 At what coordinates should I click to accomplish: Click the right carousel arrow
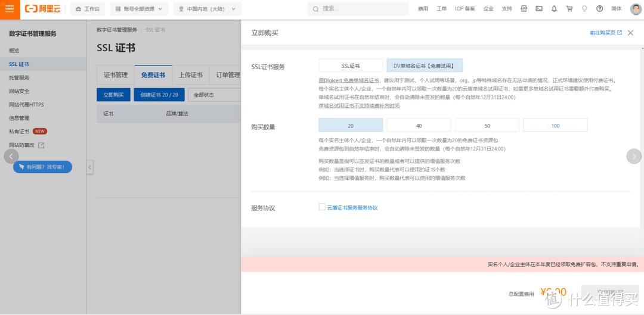coord(633,156)
